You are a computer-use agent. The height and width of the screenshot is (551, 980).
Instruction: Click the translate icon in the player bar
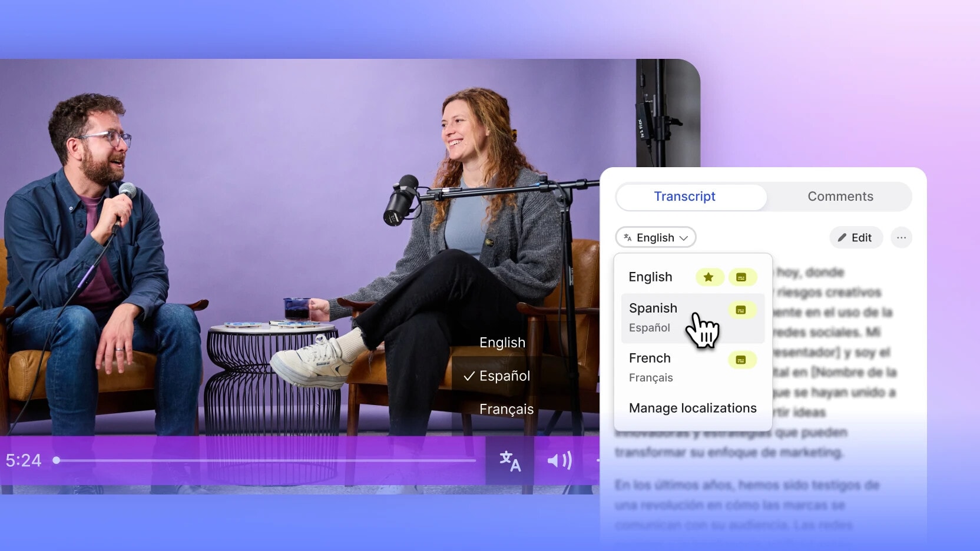(x=510, y=461)
